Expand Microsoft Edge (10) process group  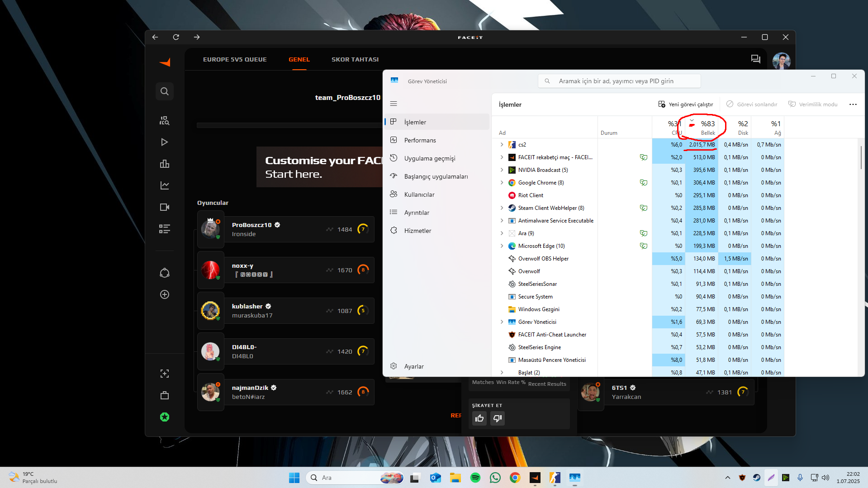[x=502, y=246]
